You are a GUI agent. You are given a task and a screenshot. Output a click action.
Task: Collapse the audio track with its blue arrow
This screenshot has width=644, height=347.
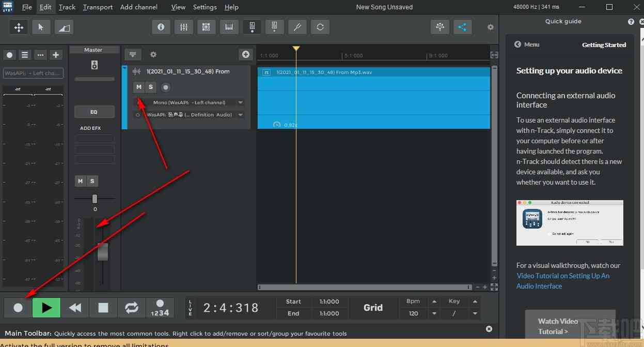click(x=124, y=68)
